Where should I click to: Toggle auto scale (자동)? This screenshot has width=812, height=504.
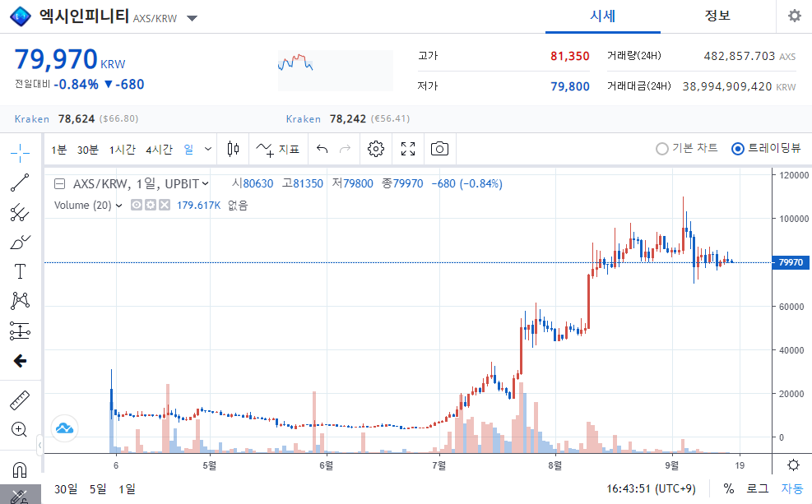[x=792, y=488]
